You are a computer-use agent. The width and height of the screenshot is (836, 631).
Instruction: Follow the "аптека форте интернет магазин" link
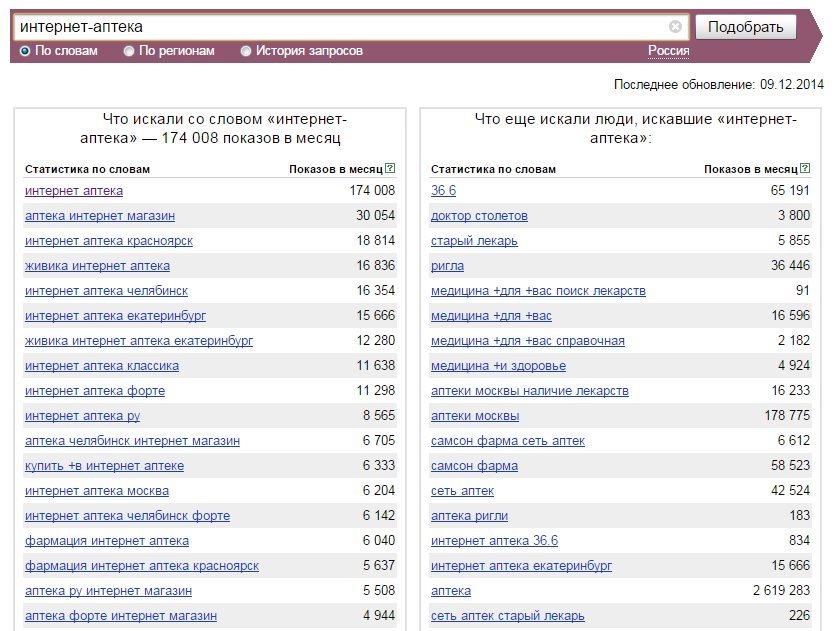(x=121, y=616)
